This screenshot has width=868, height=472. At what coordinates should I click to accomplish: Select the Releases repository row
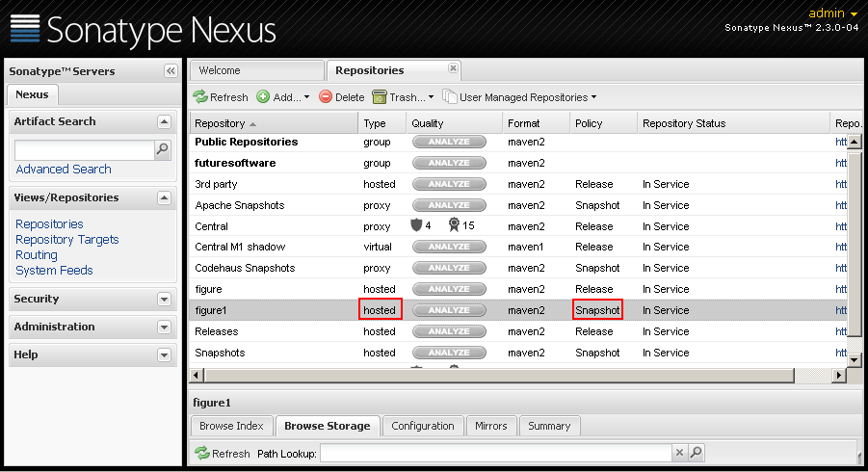(518, 331)
